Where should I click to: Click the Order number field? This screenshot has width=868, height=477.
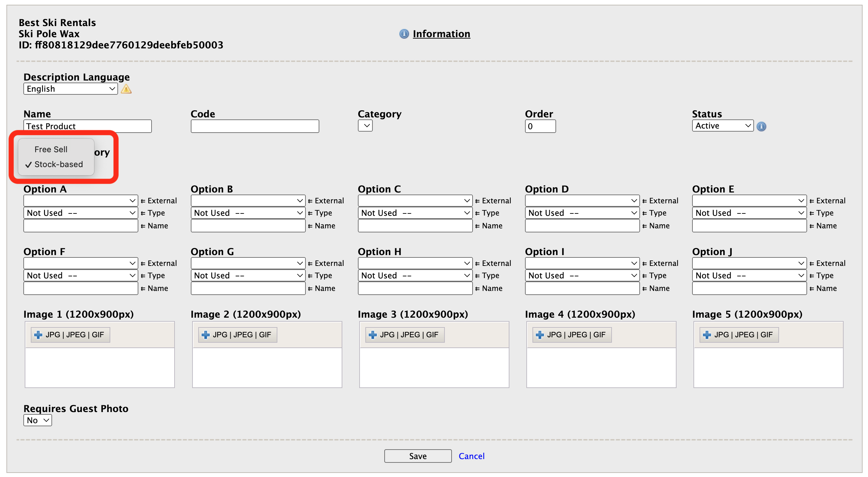(x=540, y=126)
